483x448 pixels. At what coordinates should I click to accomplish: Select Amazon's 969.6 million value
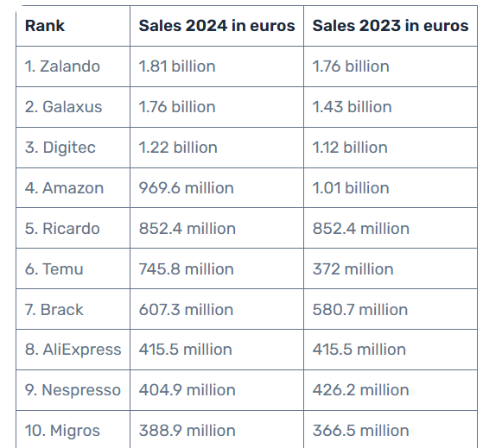(186, 188)
